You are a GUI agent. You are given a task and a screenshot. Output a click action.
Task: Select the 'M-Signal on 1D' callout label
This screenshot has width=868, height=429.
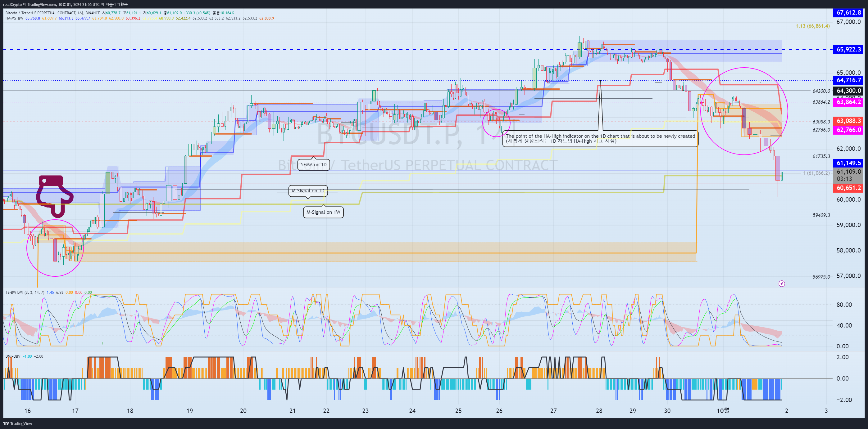tap(308, 191)
